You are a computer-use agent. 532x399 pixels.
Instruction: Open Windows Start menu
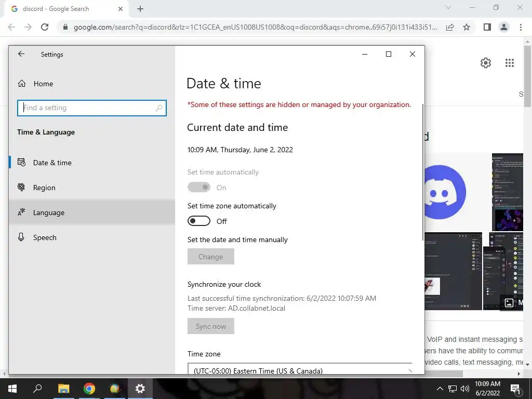(12, 389)
